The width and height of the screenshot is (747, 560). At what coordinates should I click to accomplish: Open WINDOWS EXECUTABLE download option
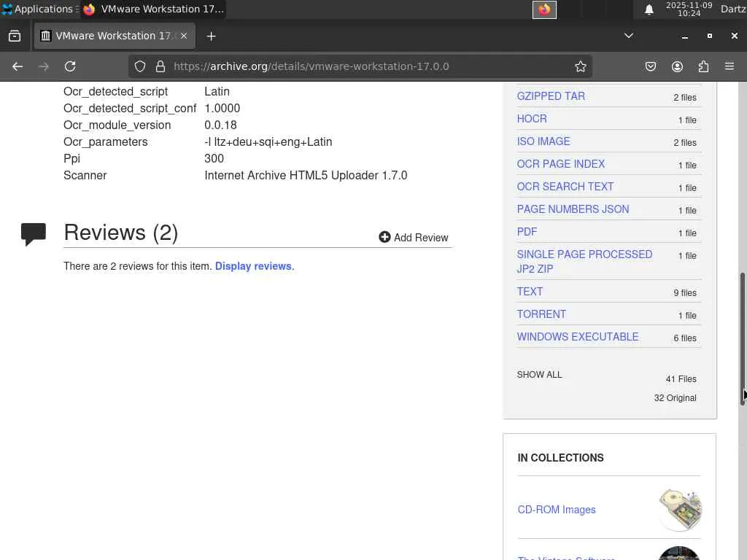[578, 337]
